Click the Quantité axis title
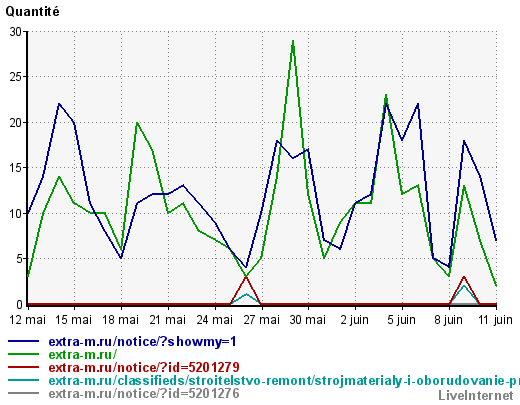Viewport: 520px width, 405px height. pos(33,12)
